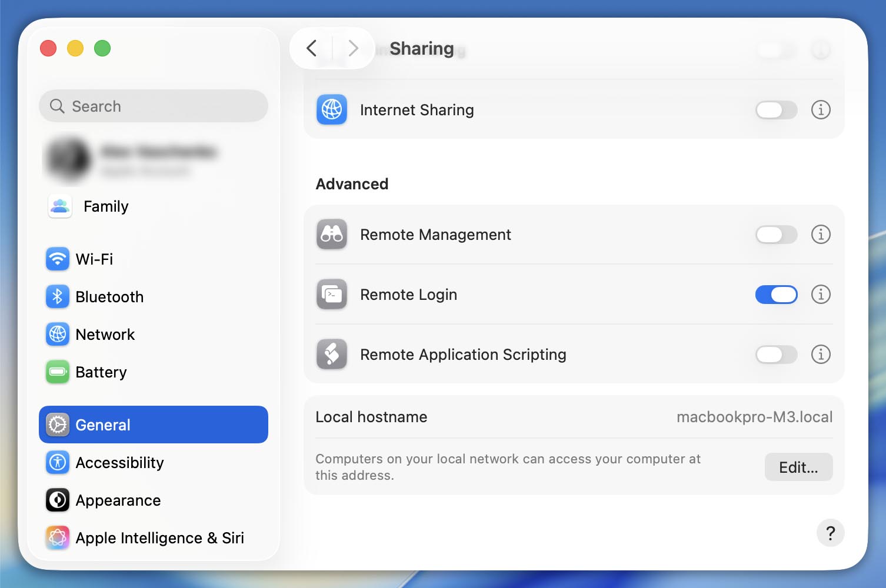Open info for Internet Sharing
Screen dimensions: 886x588
click(821, 109)
